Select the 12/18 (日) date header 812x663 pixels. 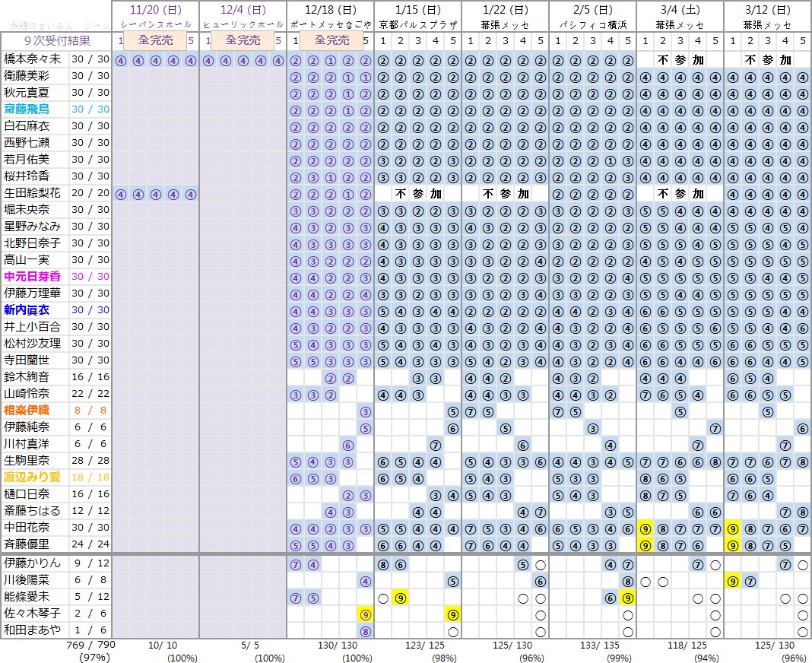pyautogui.click(x=331, y=10)
